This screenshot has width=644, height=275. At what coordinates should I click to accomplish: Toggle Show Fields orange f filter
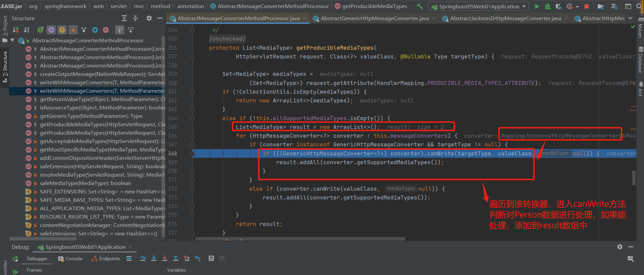click(x=62, y=30)
